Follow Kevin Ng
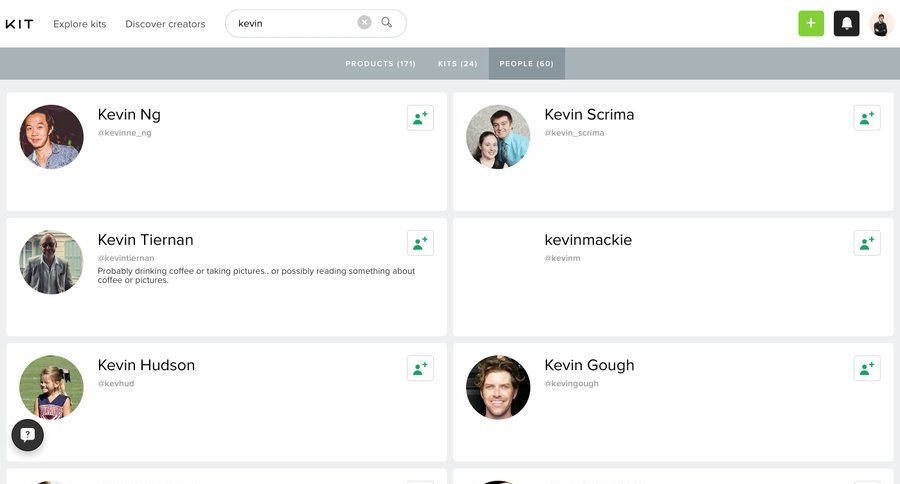The image size is (900, 484). point(420,118)
